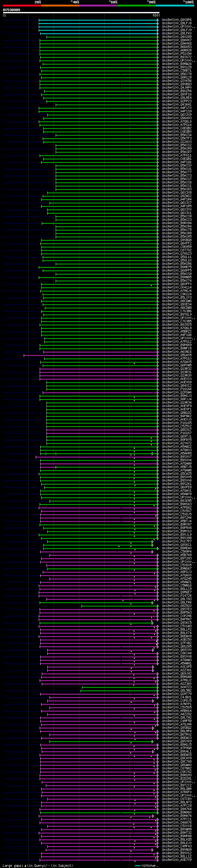Viewport: 197px width, 868px height.
Task: Click hit label UniRef100_B9I672
Action: 177,57
